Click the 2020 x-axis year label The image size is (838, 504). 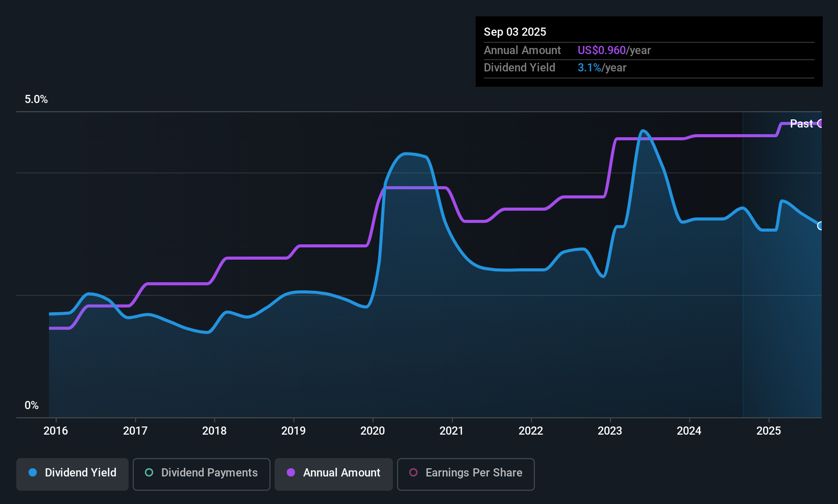[373, 431]
